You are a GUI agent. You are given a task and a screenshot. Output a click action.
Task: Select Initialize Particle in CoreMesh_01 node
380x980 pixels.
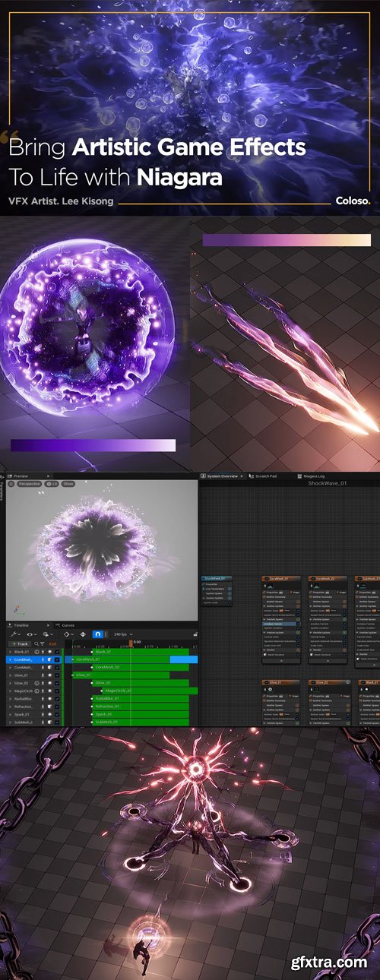(x=281, y=624)
